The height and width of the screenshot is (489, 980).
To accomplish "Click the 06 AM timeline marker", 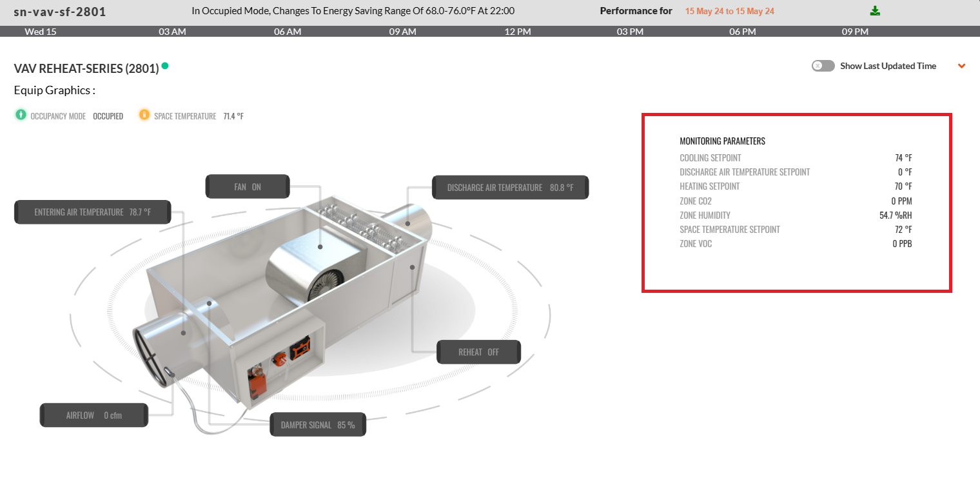I will point(288,32).
